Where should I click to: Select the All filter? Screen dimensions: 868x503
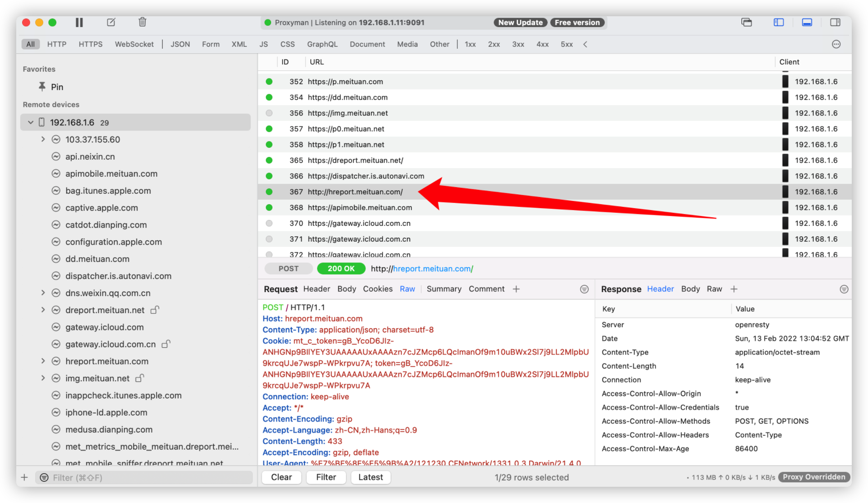30,44
